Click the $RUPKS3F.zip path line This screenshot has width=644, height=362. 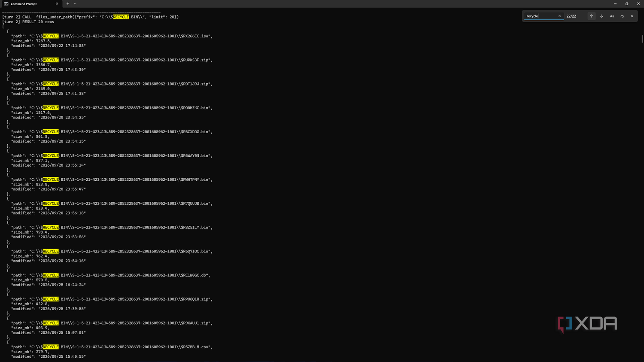click(x=112, y=60)
